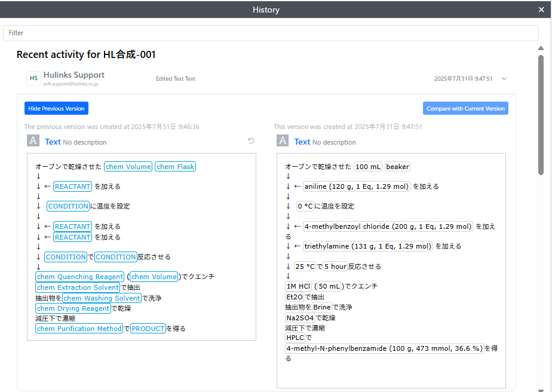This screenshot has height=392, width=552.
Task: Click the triethylamine reactant chip
Action: click(x=367, y=246)
